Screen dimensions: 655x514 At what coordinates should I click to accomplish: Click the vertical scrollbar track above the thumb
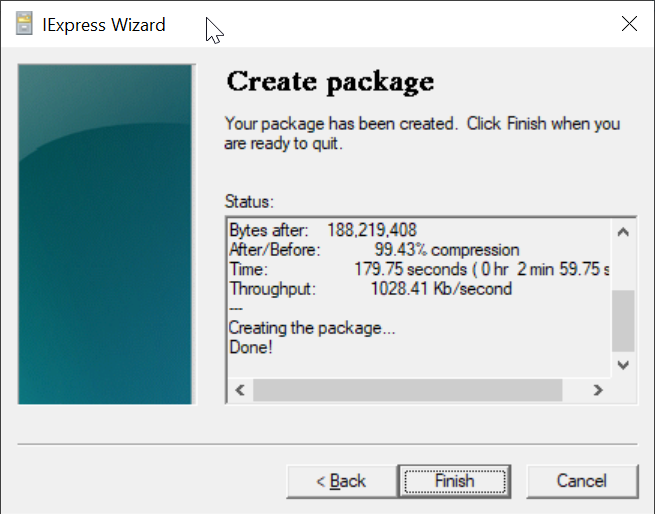tap(623, 267)
